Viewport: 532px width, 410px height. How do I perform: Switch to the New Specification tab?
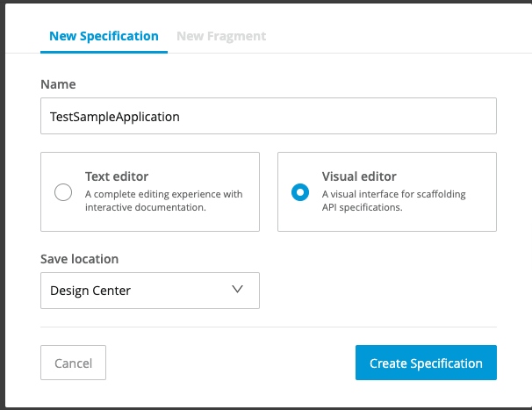(x=104, y=36)
